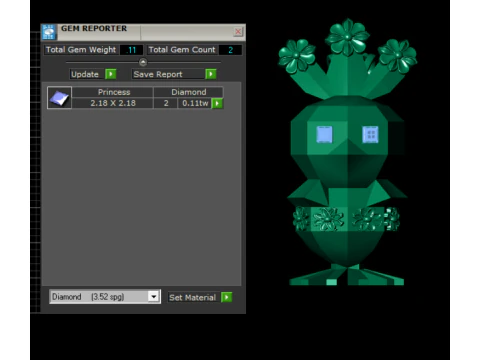Click the Total Gem Weight label

(x=81, y=50)
